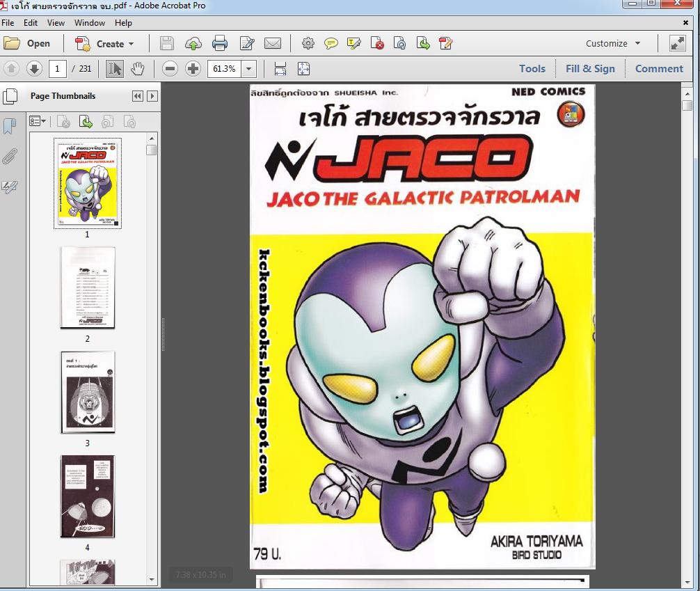
Task: Click the Edit text and images icon
Action: click(x=247, y=43)
